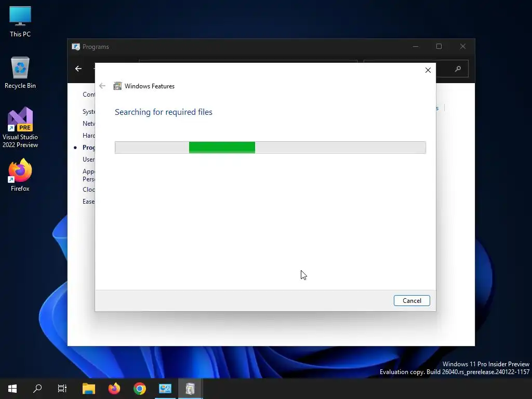This screenshot has height=399, width=532.
Task: Cancel the Windows Features file search
Action: pyautogui.click(x=411, y=301)
